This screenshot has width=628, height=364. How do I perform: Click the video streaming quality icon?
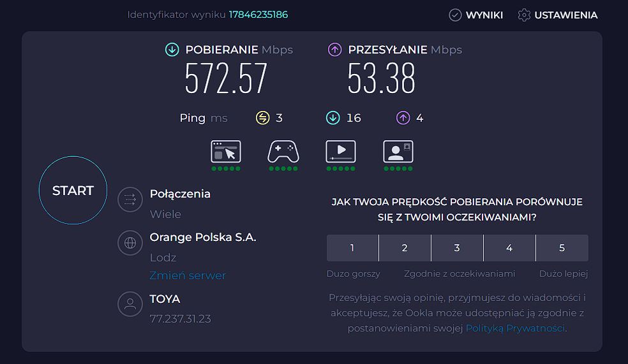click(x=341, y=151)
